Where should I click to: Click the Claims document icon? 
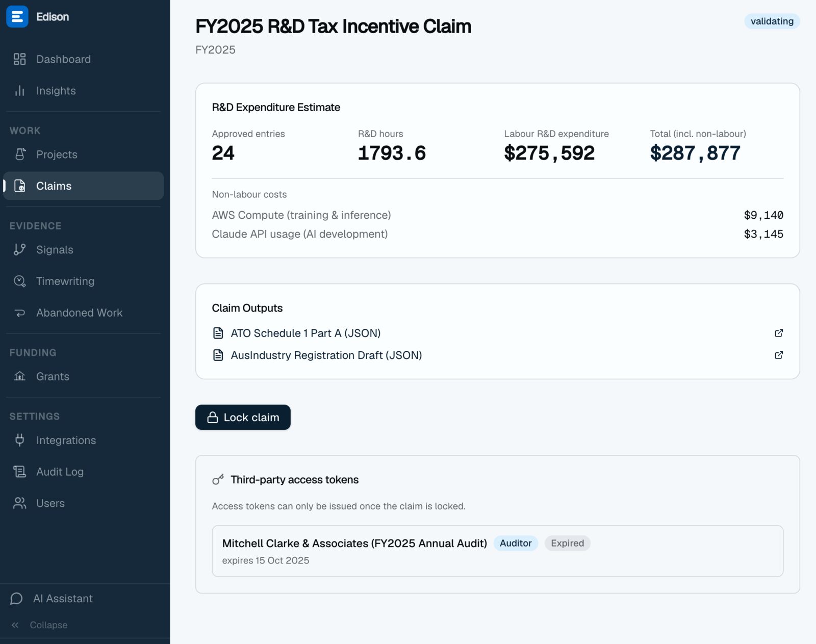19,186
